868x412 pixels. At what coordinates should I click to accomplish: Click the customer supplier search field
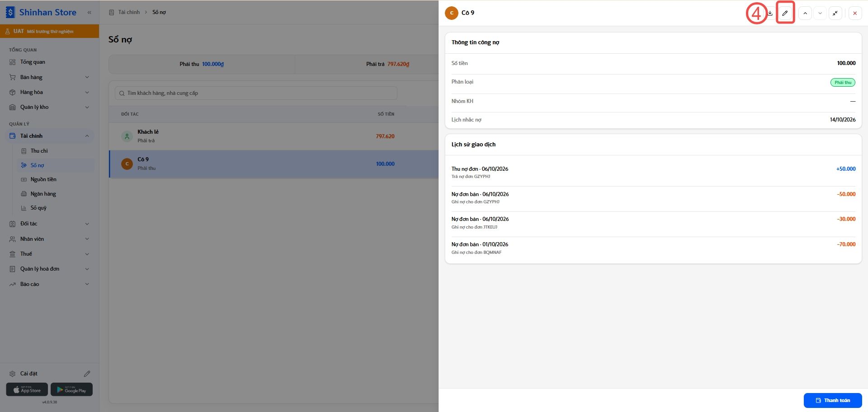256,93
